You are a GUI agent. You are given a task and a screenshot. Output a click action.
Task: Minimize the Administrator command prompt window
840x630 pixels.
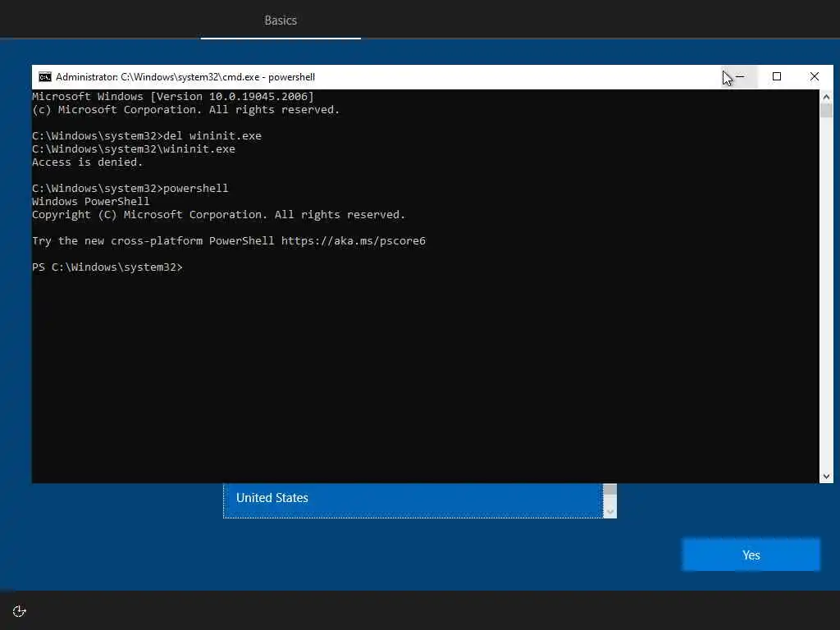pos(740,77)
